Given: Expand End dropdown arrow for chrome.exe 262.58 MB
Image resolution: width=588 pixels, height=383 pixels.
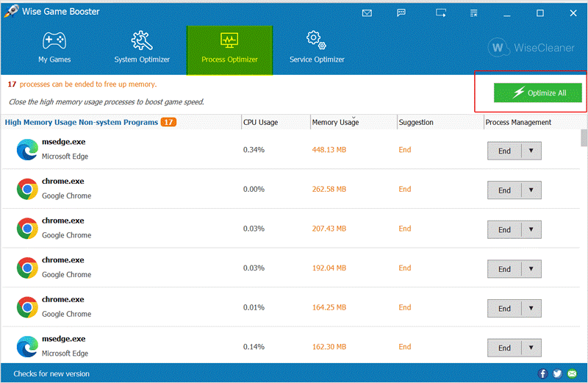Looking at the screenshot, I should coord(531,190).
